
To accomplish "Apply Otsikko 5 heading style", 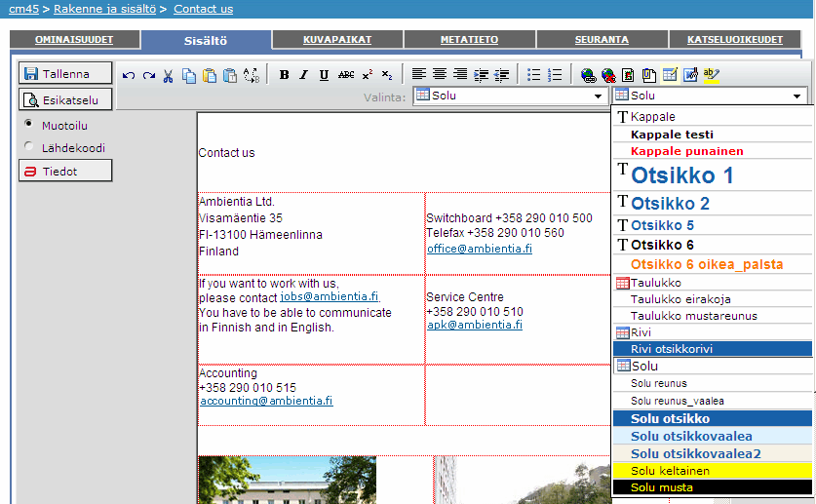I will 713,225.
